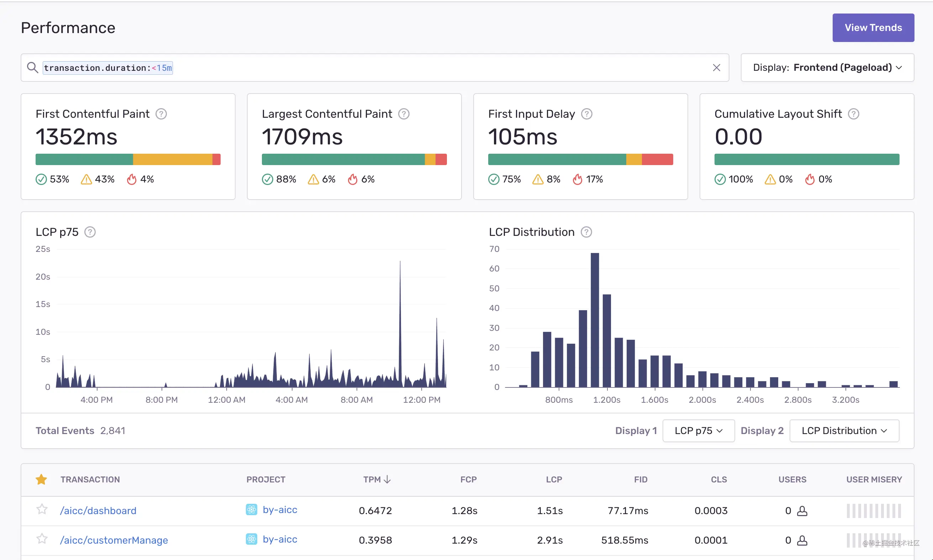Click the PROJECT column header

266,479
